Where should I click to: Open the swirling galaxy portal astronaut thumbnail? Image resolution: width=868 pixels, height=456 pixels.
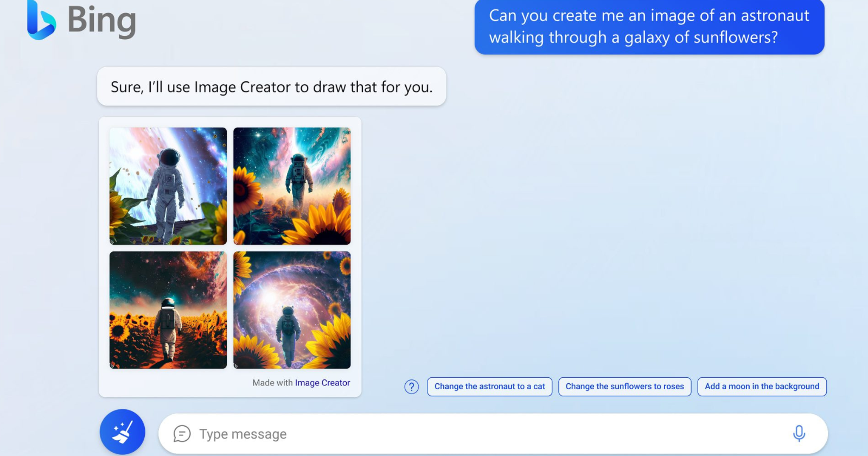click(x=292, y=310)
